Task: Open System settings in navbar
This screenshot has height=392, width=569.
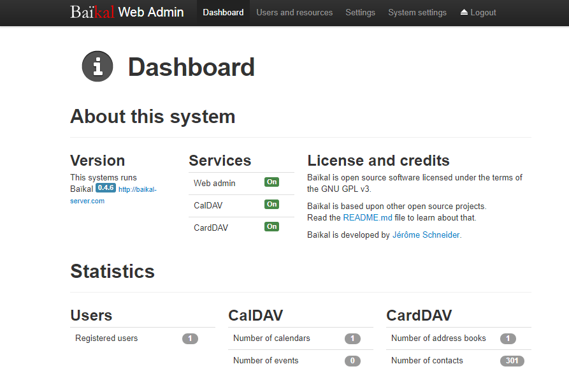Action: (x=417, y=12)
